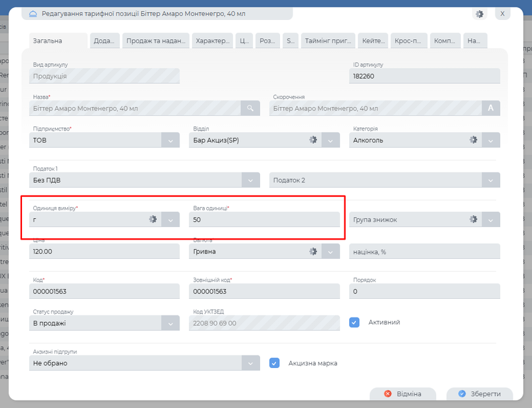Viewport: 532px width, 408px height.
Task: Uncheck the Акцизна марка checkbox
Action: 274,363
